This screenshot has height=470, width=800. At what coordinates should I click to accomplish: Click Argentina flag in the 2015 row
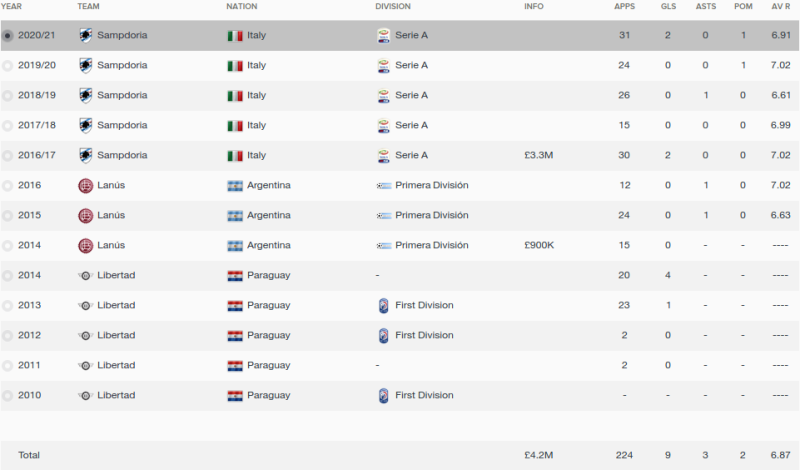tap(235, 216)
